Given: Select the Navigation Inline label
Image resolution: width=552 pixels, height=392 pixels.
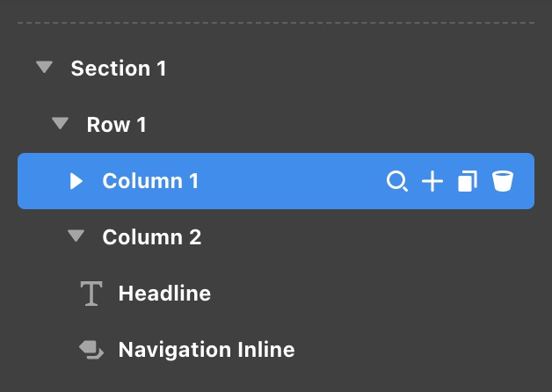Looking at the screenshot, I should click(x=207, y=350).
